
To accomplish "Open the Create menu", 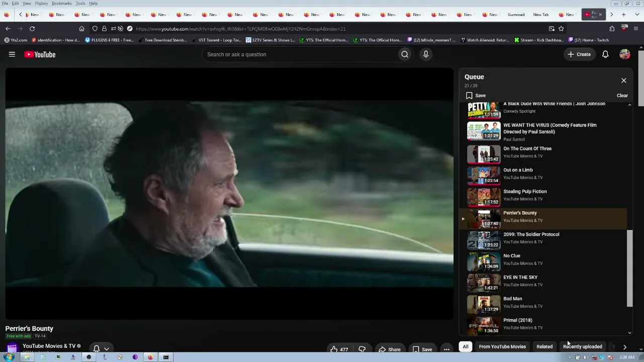I will pyautogui.click(x=579, y=54).
